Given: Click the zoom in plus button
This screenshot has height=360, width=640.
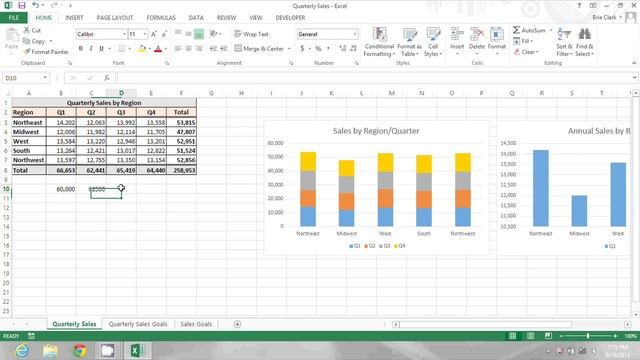Looking at the screenshot, I should click(615, 336).
